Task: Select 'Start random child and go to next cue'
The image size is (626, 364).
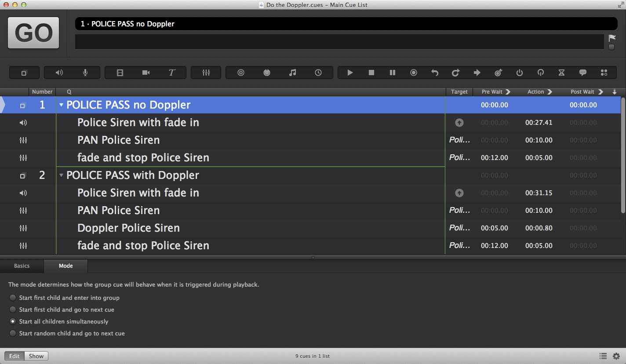Action: 13,333
